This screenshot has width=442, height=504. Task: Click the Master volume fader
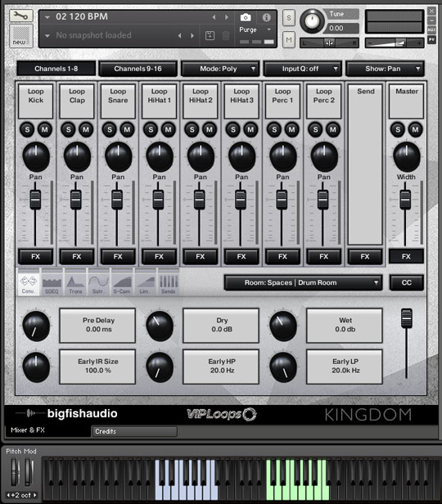[x=405, y=200]
